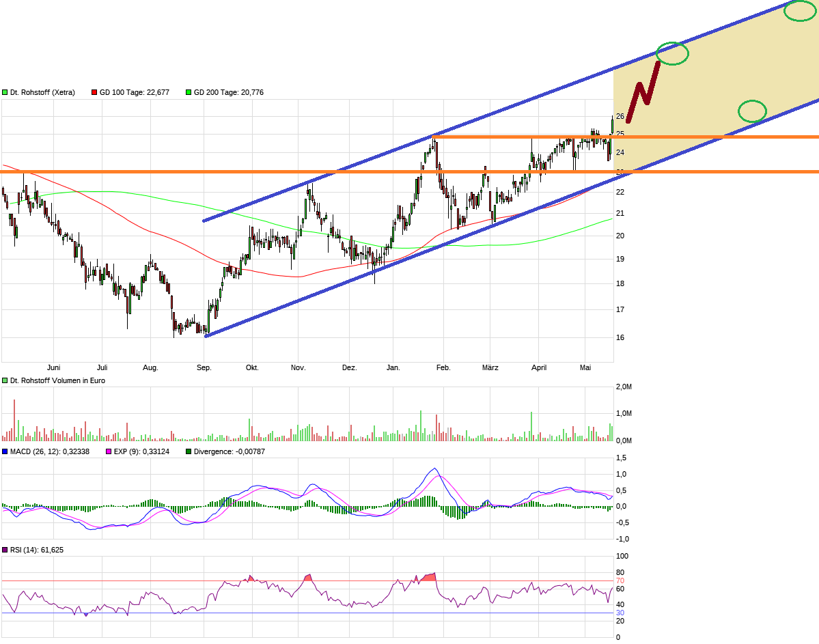Screen dimensions: 819x644
Task: Click the Okt. month label on time axis
Action: (x=252, y=367)
